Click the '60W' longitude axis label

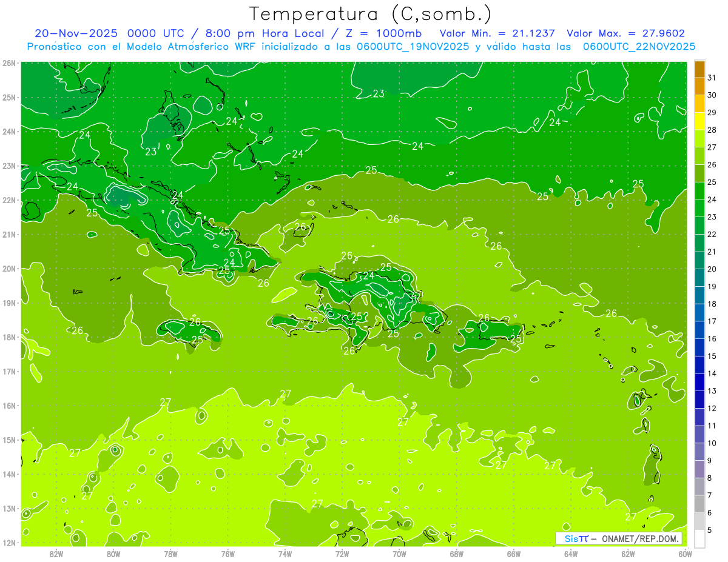click(x=685, y=553)
